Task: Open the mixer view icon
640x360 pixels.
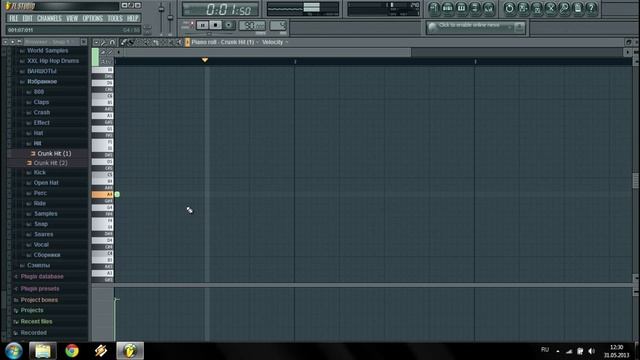Action: click(x=488, y=9)
